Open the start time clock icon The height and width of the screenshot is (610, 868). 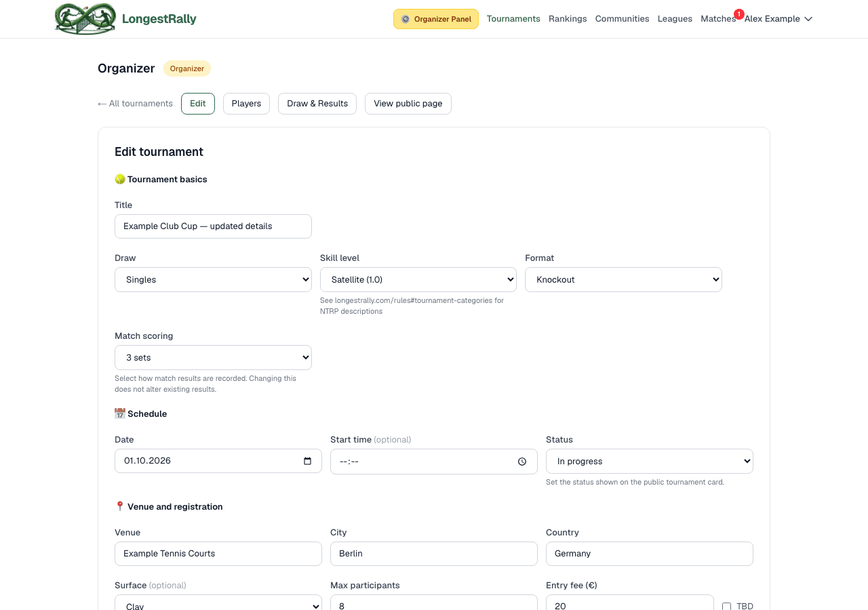522,462
